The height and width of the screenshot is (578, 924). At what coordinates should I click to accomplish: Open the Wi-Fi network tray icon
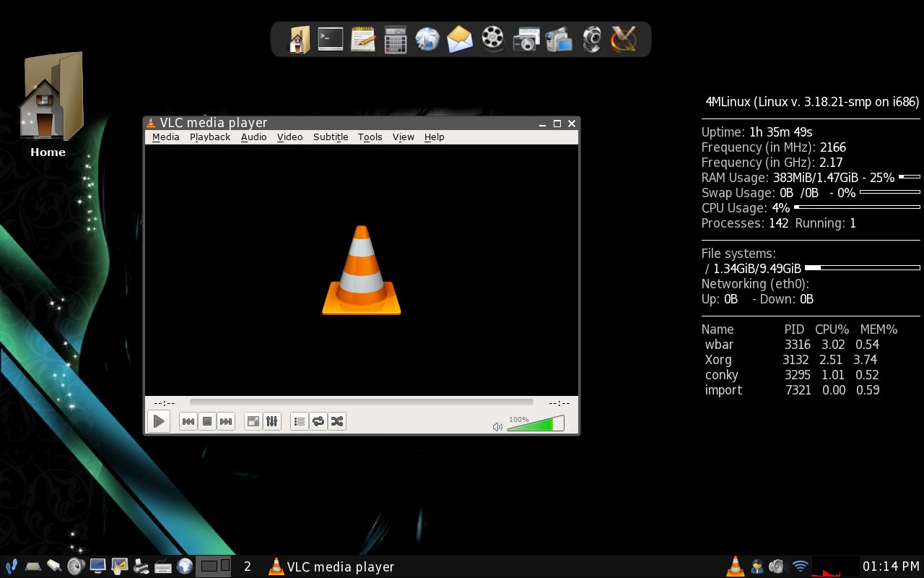pyautogui.click(x=799, y=566)
